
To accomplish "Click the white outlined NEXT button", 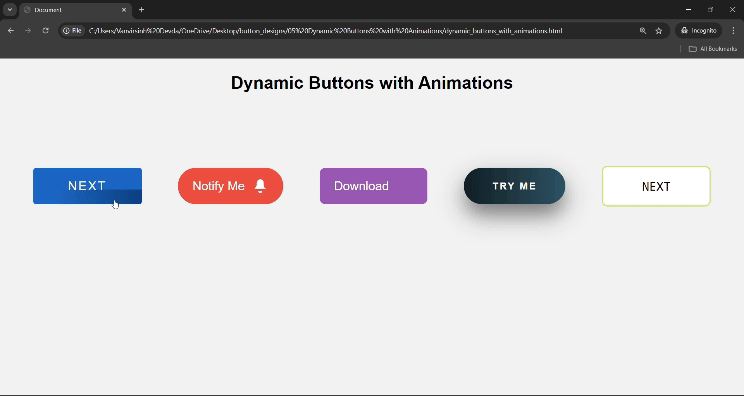I will click(x=656, y=186).
